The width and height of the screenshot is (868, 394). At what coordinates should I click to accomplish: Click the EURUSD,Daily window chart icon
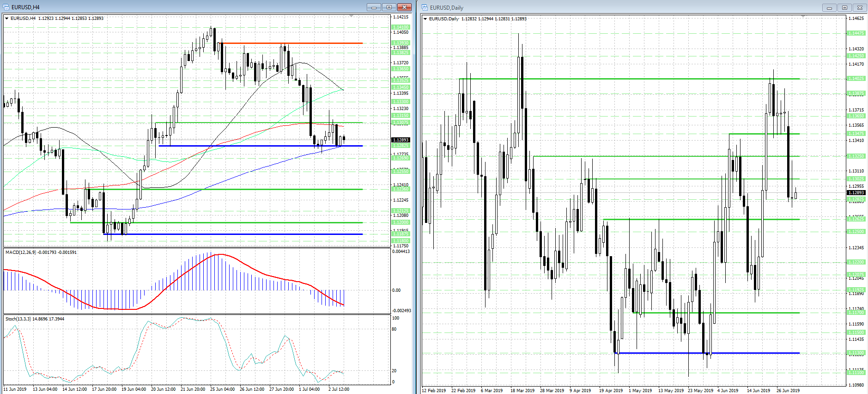pos(425,7)
